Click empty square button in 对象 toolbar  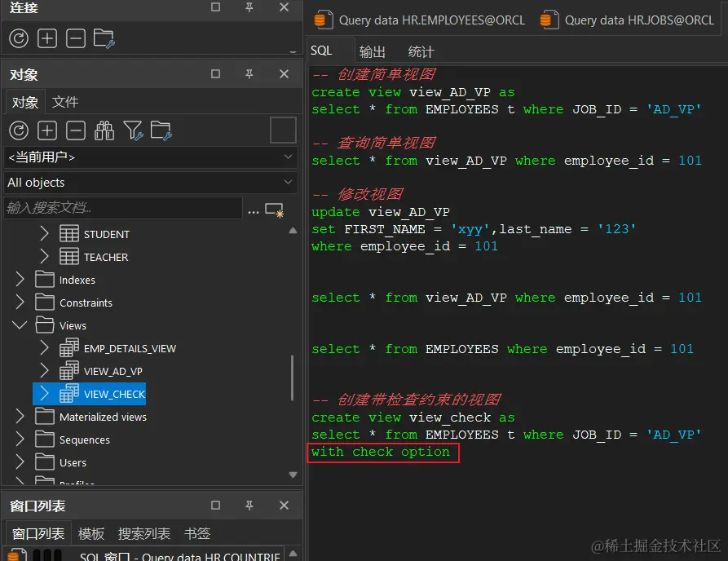(x=283, y=130)
